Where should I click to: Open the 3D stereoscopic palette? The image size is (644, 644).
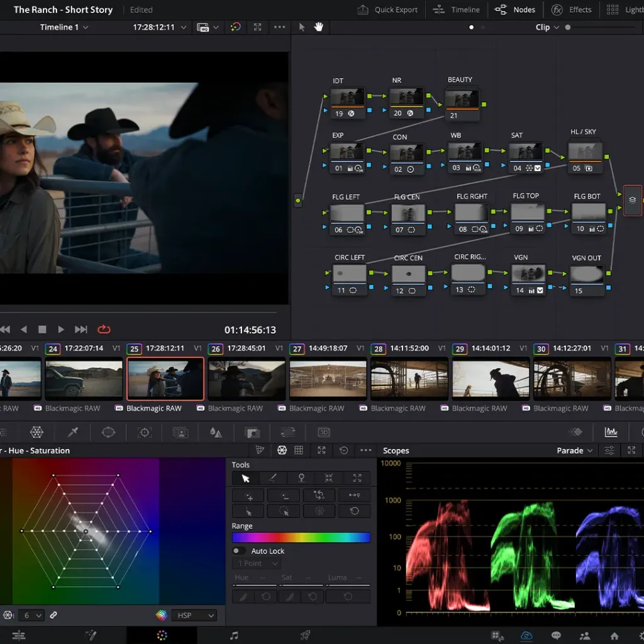coord(324,432)
